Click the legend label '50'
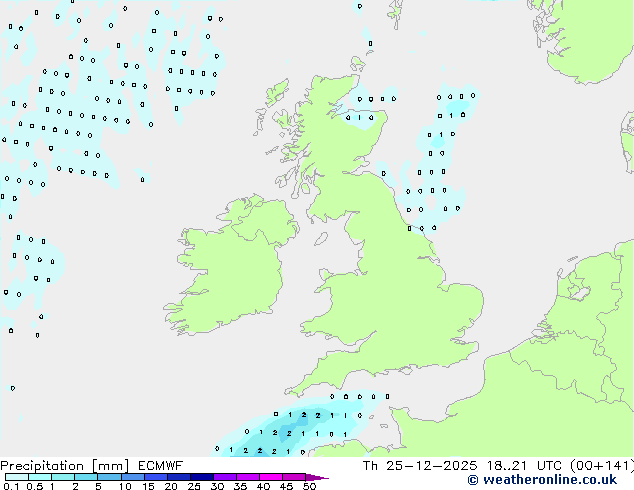634x490 pixels. pyautogui.click(x=309, y=486)
